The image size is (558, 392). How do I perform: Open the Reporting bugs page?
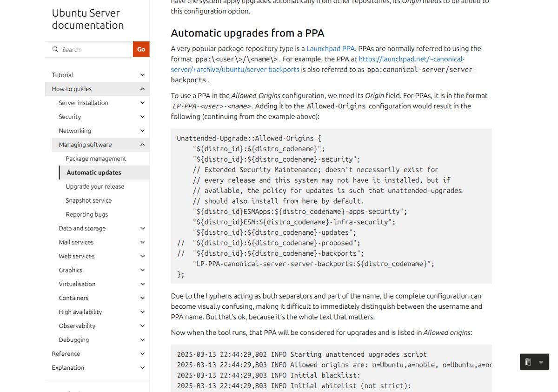point(86,214)
